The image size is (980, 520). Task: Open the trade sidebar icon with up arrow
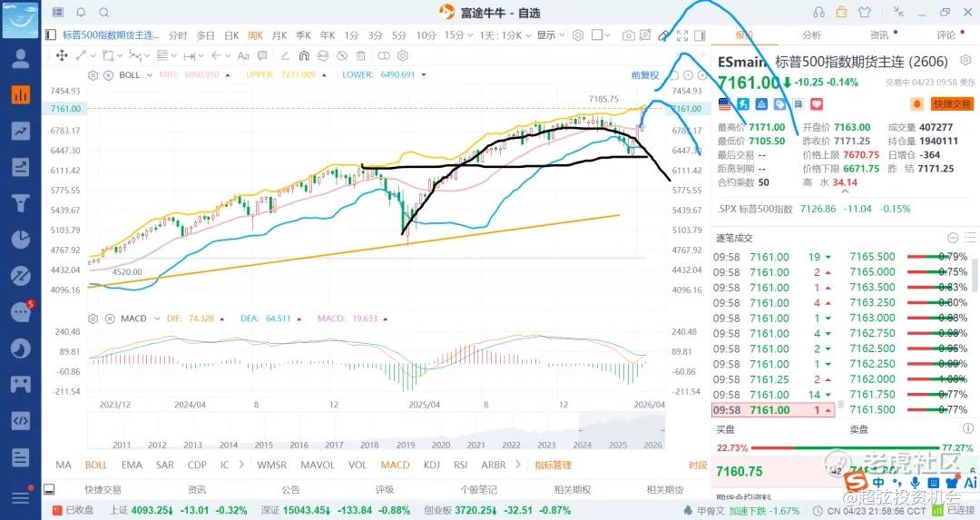pyautogui.click(x=21, y=167)
